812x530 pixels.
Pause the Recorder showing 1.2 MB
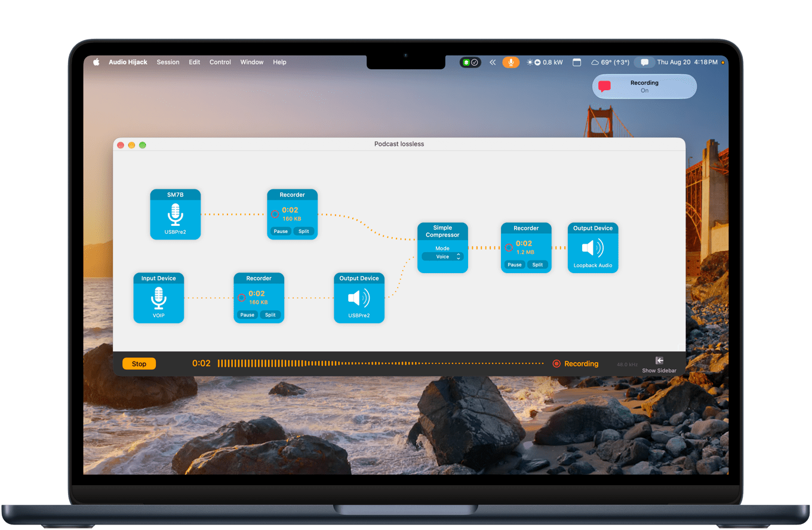click(515, 265)
